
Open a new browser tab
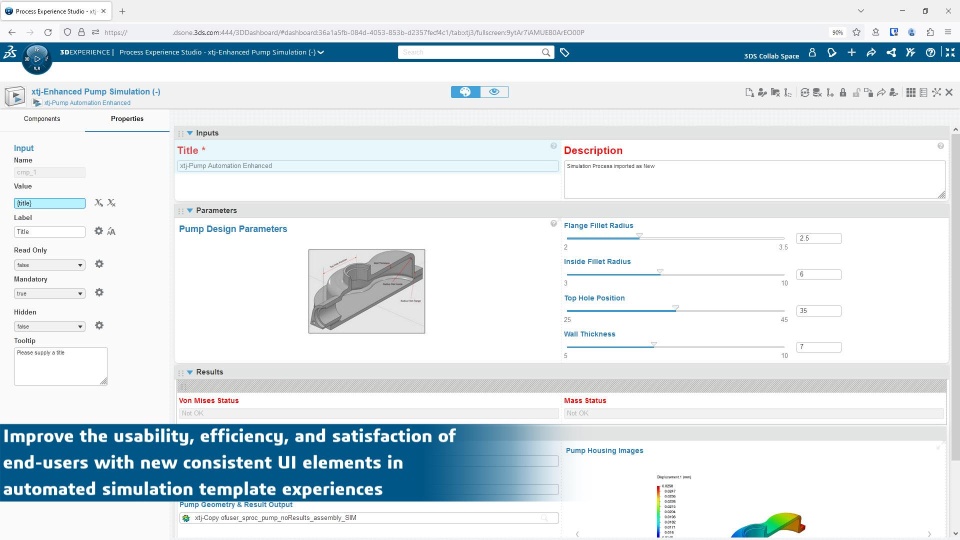point(122,11)
